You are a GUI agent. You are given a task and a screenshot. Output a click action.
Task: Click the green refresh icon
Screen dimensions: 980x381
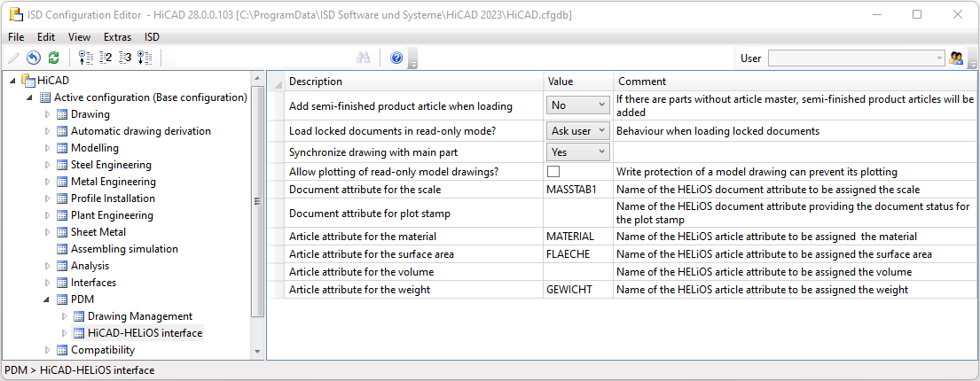tap(53, 58)
